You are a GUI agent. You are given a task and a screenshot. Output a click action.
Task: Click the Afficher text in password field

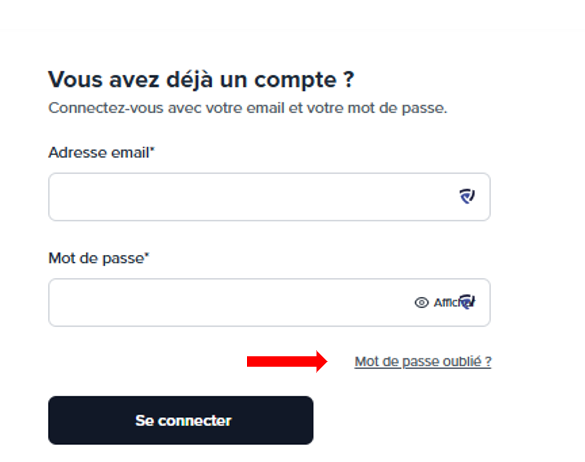[453, 302]
